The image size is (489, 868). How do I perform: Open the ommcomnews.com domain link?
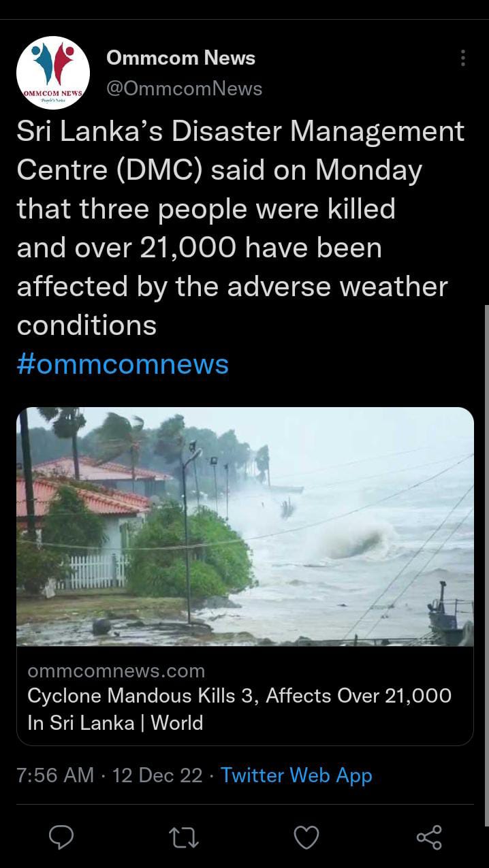pos(116,671)
